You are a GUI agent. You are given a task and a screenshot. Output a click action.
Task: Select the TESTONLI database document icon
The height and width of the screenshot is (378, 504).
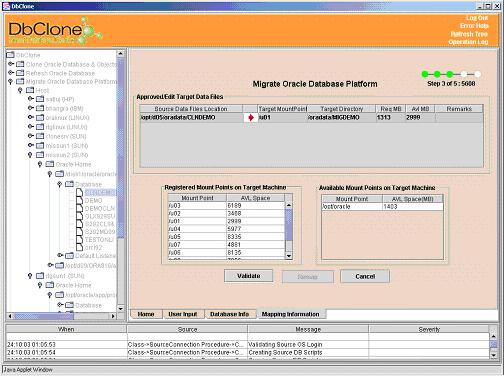pyautogui.click(x=79, y=240)
